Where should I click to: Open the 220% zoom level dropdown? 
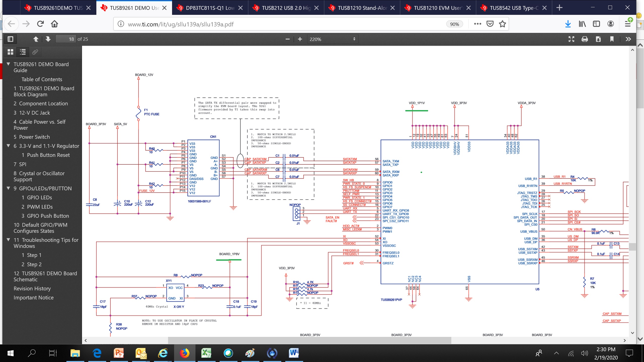[x=333, y=39]
